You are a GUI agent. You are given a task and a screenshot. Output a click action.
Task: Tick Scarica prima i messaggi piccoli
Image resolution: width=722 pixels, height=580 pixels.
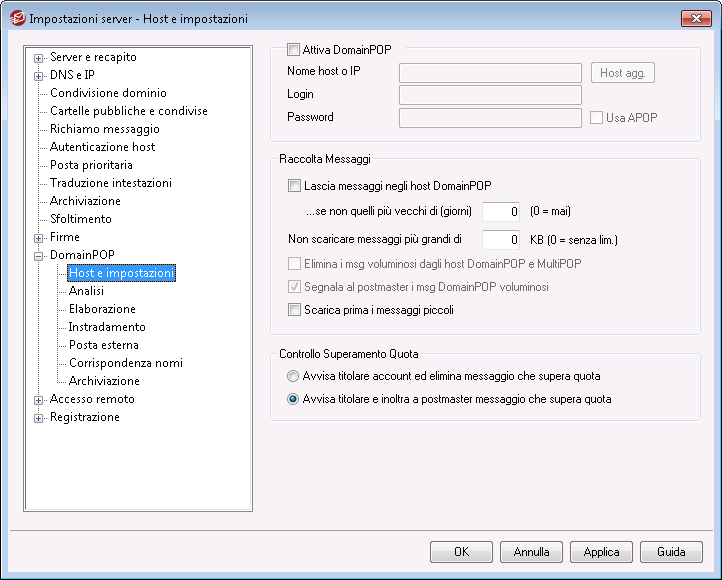(294, 309)
